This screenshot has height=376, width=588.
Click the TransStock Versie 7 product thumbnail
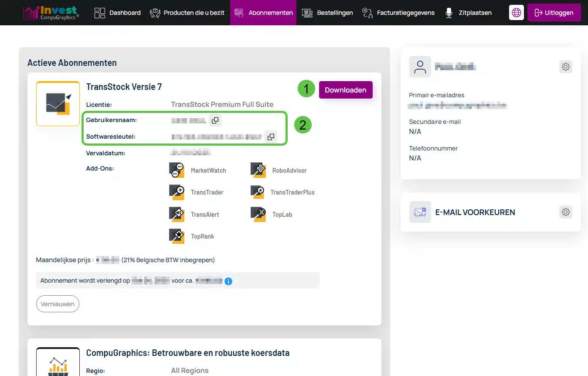tap(58, 104)
